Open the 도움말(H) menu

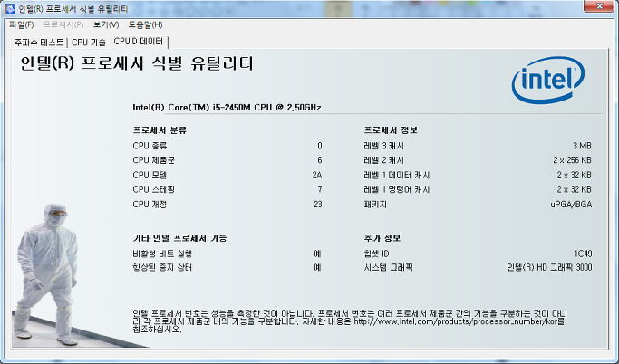pos(145,24)
